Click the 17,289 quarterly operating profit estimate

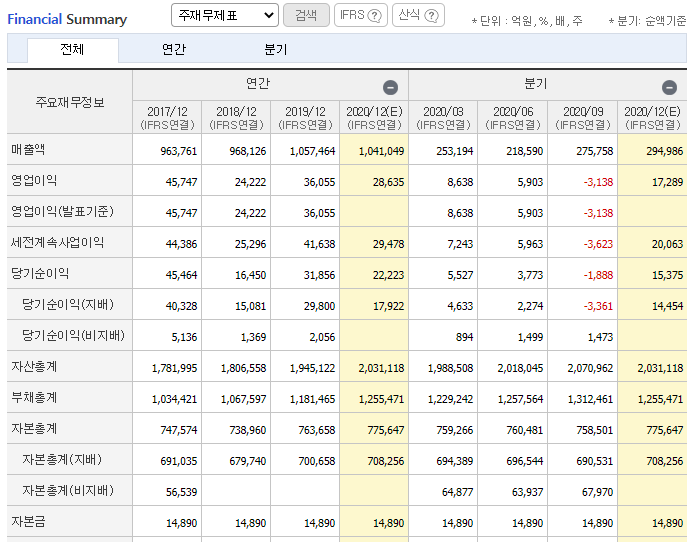tap(668, 182)
